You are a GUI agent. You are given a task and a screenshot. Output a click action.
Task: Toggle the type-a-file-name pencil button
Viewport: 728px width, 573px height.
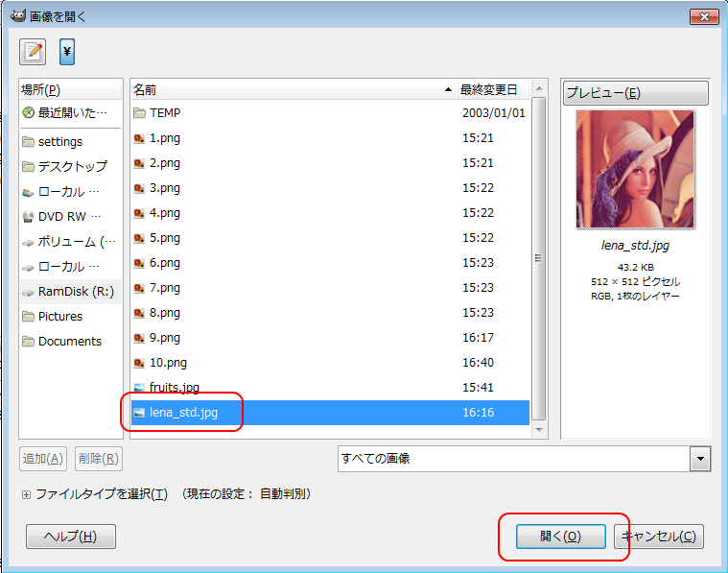tap(33, 51)
